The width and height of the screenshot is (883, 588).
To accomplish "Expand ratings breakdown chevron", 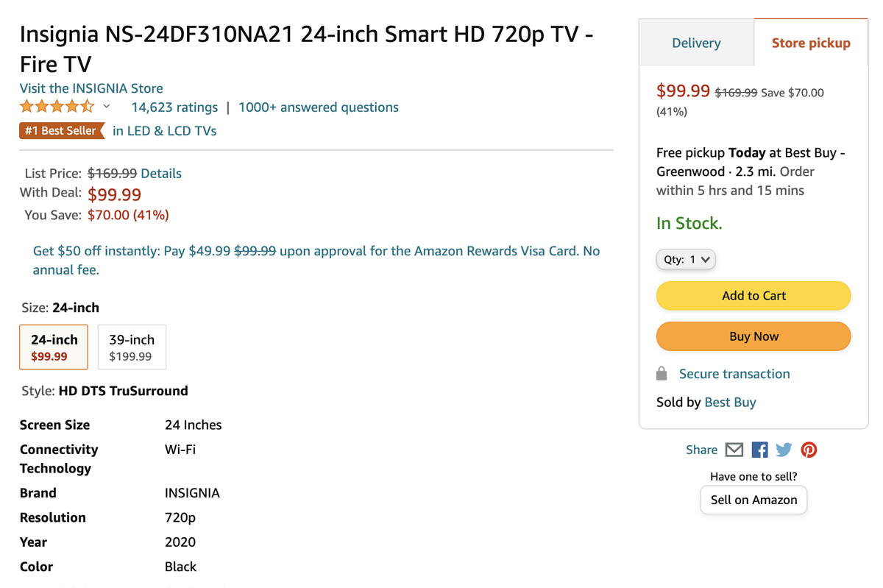I will (107, 107).
